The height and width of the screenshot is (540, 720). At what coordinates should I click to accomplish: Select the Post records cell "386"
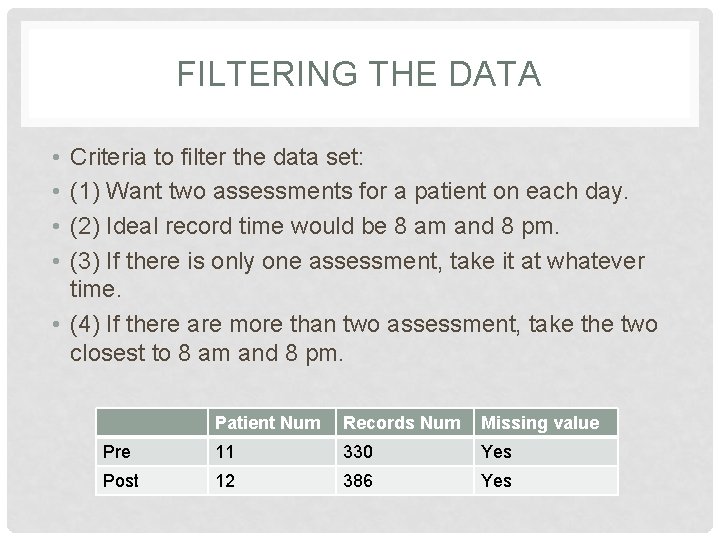pos(358,481)
